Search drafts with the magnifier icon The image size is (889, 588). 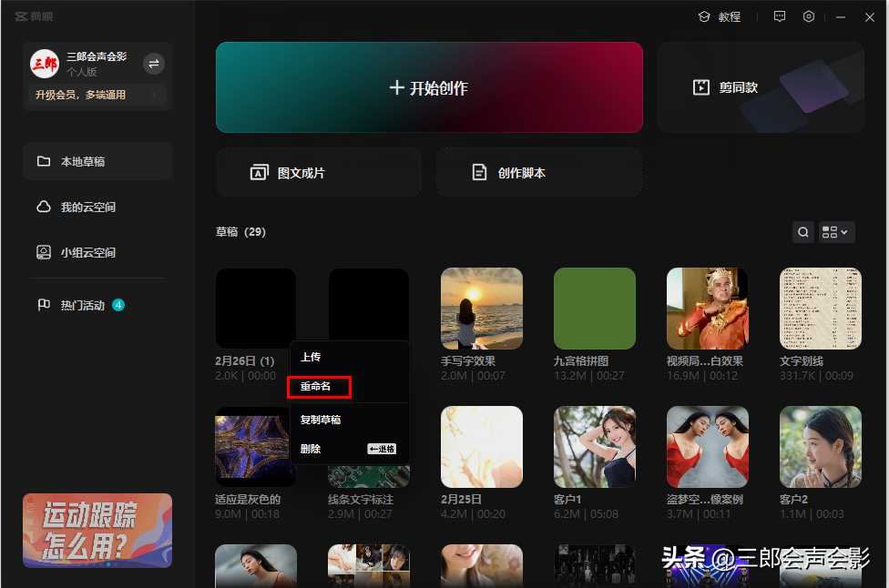pos(803,232)
